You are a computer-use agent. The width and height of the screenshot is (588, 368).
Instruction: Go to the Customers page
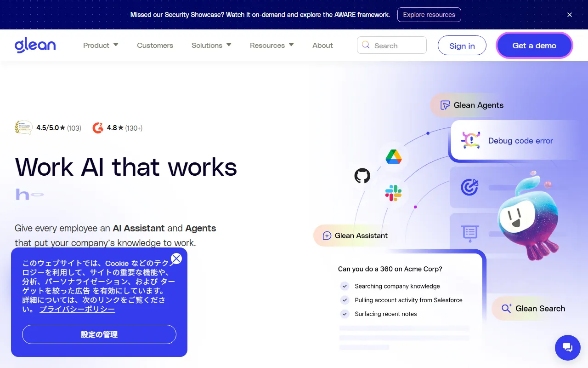point(155,45)
